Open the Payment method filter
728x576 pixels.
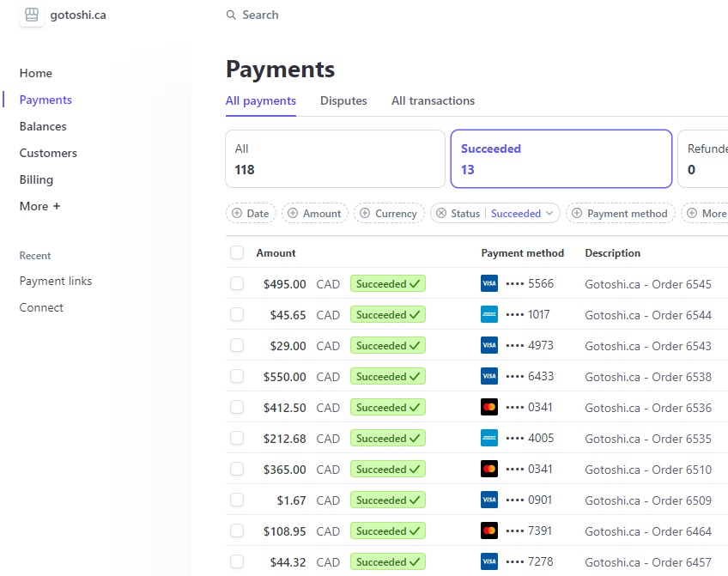tap(620, 214)
